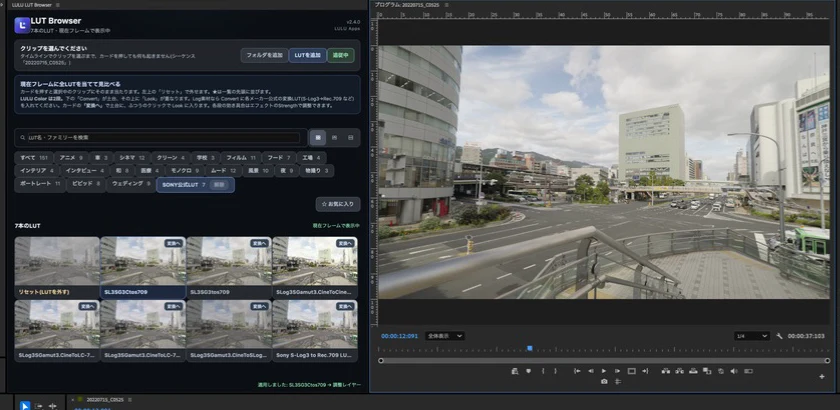Click the フォルダを追加 button
Viewport: 840px width, 410px height.
point(264,55)
